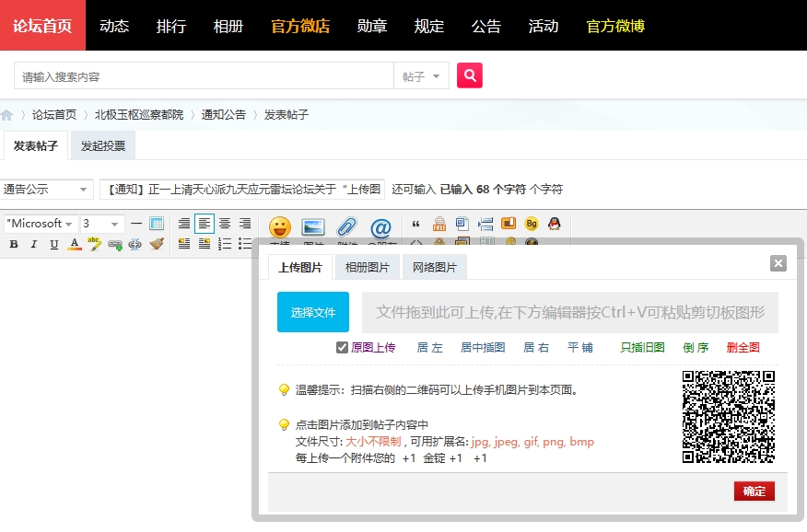Switch to the 发表帖子 tab
Viewport: 807px width, 532px height.
(x=36, y=146)
